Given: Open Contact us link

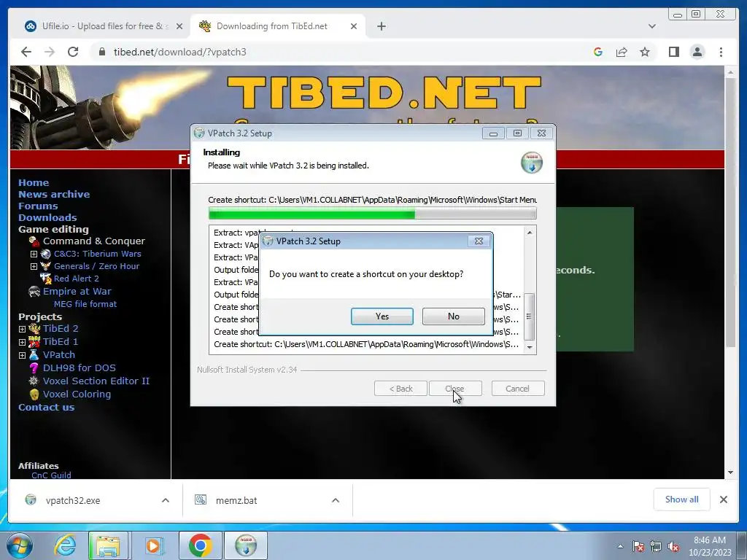Looking at the screenshot, I should 46,407.
